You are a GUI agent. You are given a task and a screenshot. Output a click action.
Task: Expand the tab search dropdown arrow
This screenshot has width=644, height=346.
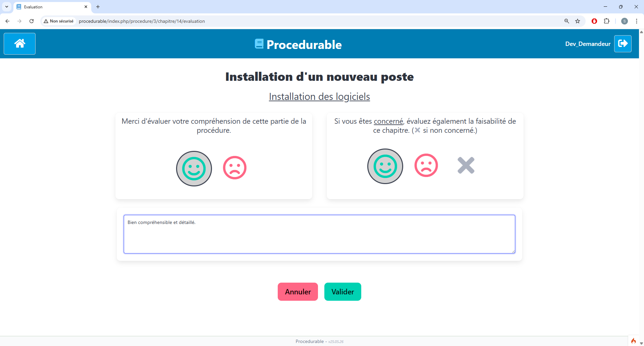click(x=6, y=7)
